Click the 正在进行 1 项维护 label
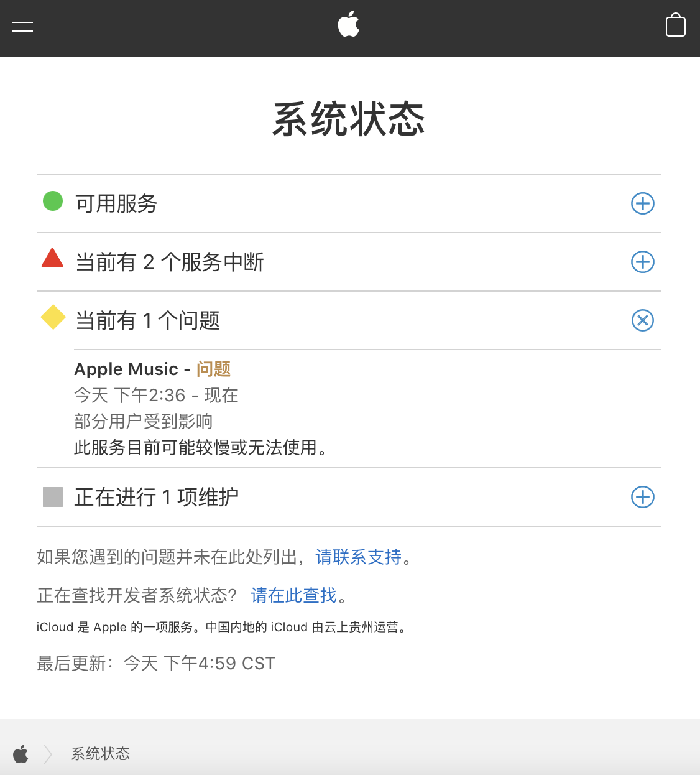Image resolution: width=700 pixels, height=775 pixels. (156, 497)
